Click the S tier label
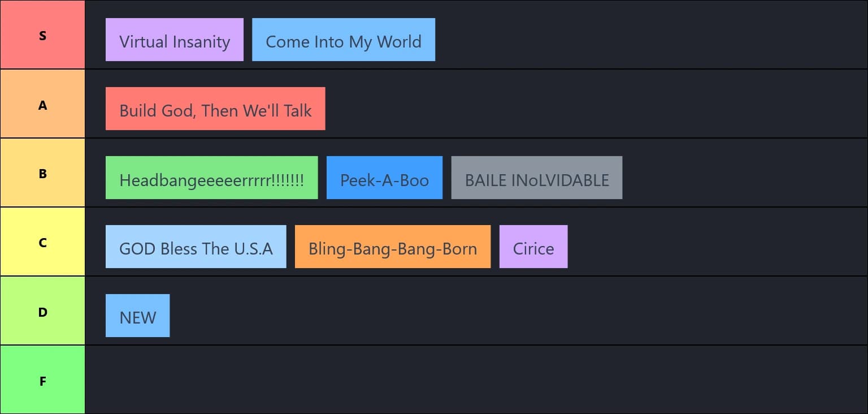This screenshot has height=414, width=868. [42, 35]
